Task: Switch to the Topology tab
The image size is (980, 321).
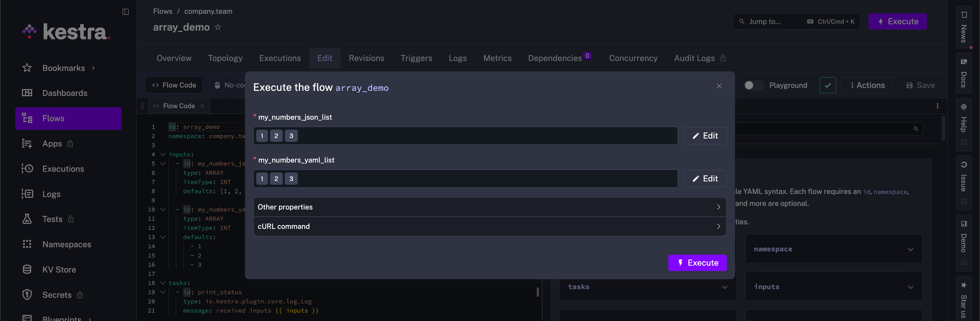Action: [x=225, y=58]
